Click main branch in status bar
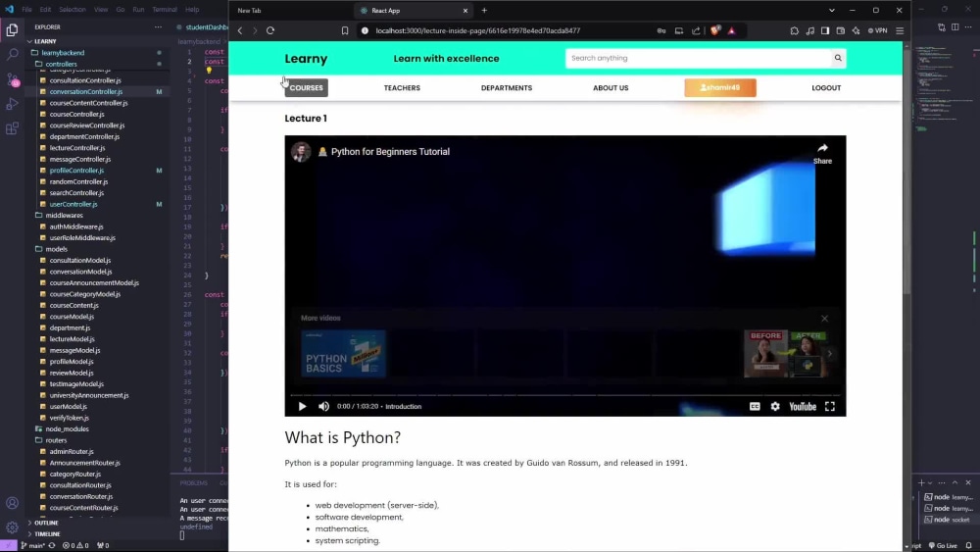 point(33,546)
